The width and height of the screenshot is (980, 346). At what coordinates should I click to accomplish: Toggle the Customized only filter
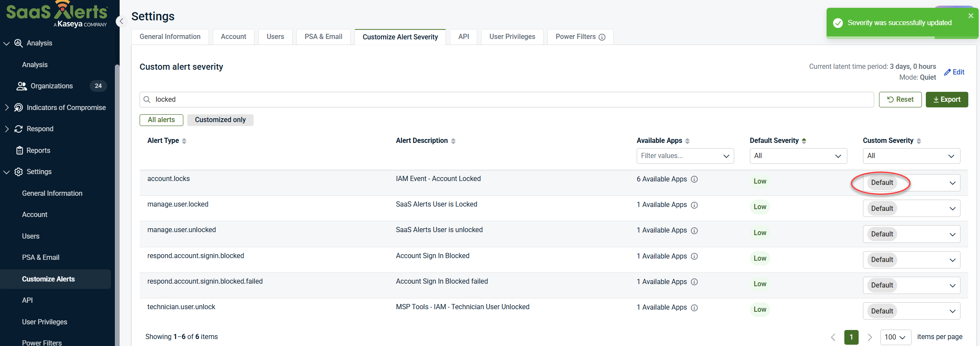coord(220,120)
